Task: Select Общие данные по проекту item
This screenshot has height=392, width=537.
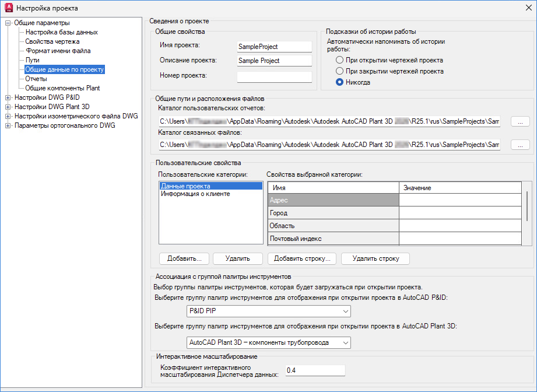Action: 64,69
